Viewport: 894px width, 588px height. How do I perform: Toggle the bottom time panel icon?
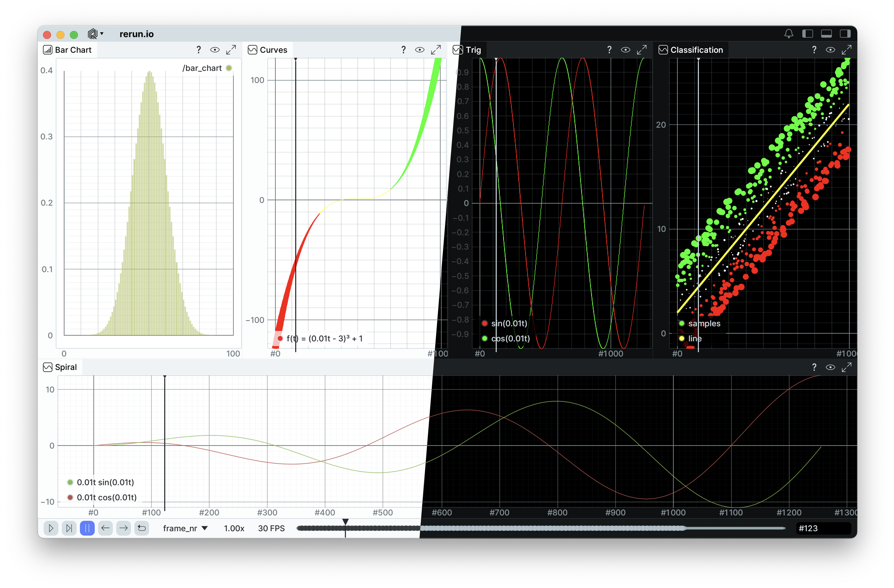pos(826,34)
